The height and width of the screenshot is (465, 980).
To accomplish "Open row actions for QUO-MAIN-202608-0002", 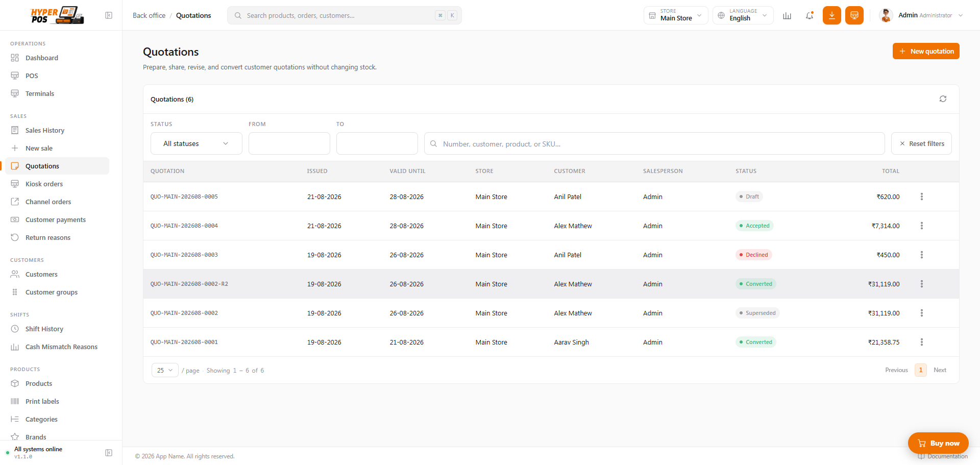I will pos(922,313).
